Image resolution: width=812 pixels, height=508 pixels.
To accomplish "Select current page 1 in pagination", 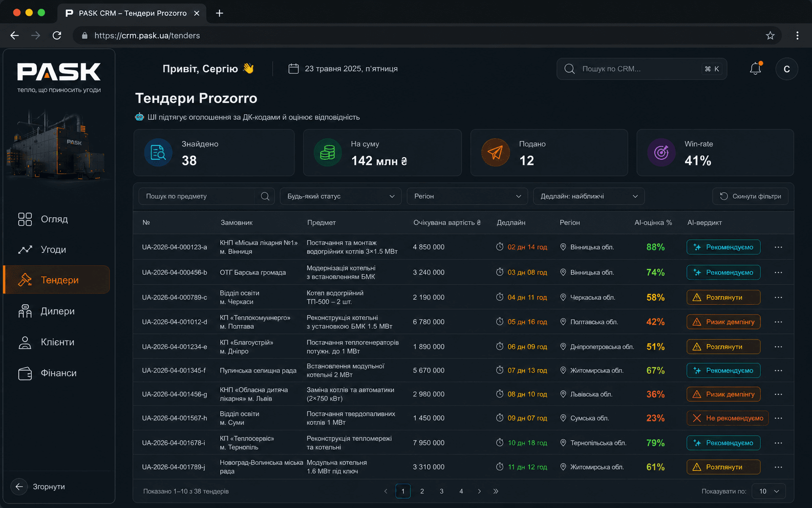I will click(x=403, y=491).
